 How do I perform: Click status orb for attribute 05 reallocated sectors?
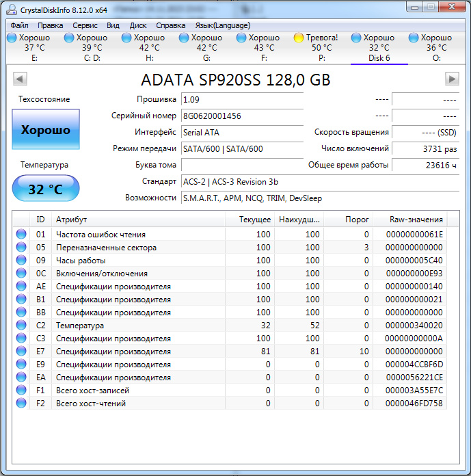click(x=21, y=248)
